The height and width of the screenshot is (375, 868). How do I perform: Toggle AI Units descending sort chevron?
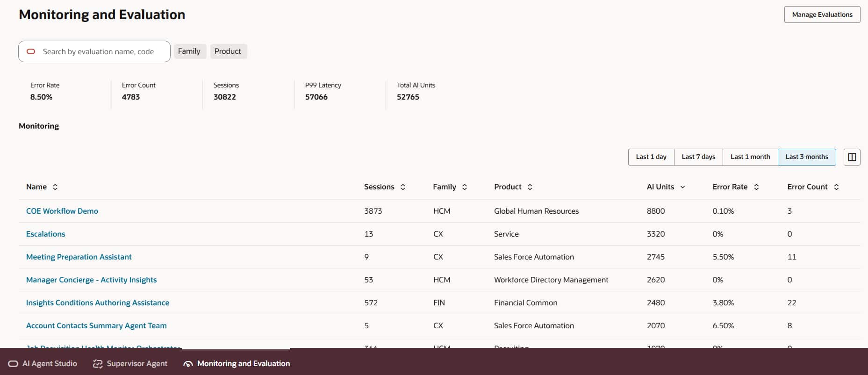(682, 187)
